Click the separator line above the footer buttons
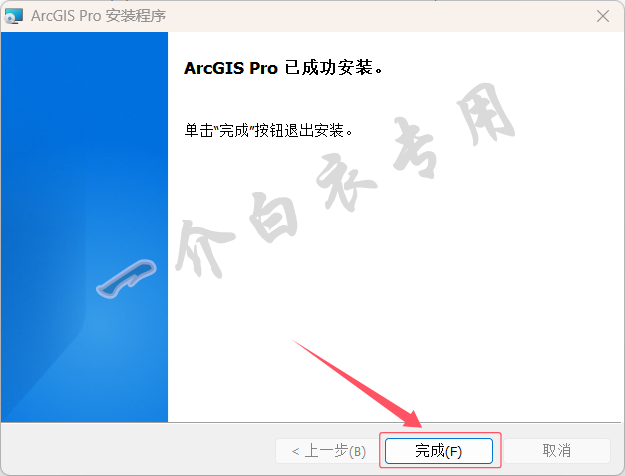Image resolution: width=625 pixels, height=476 pixels. (x=311, y=422)
